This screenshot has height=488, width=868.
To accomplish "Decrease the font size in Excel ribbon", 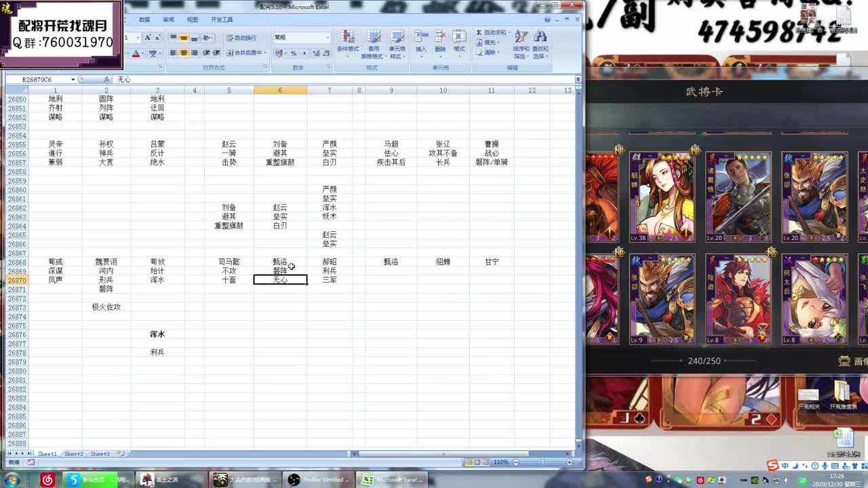I will coord(157,38).
